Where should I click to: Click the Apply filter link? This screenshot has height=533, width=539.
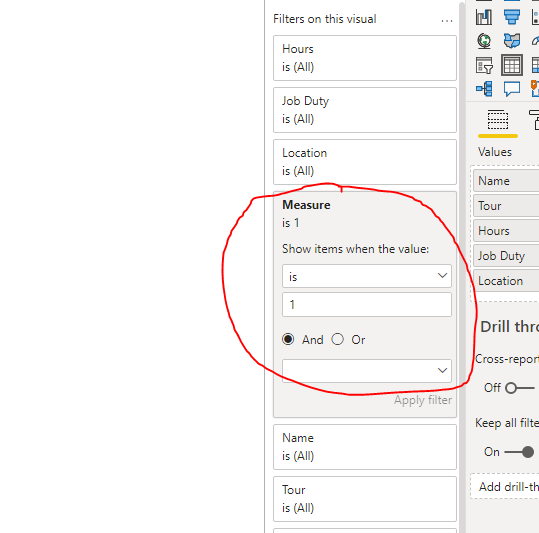[x=423, y=400]
